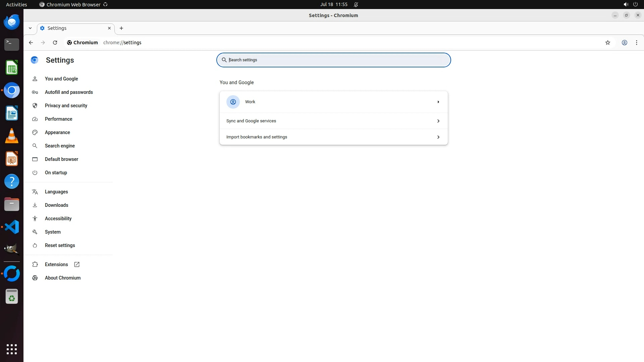Image resolution: width=644 pixels, height=362 pixels.
Task: Select Privacy and security in sidebar
Action: [x=66, y=106]
